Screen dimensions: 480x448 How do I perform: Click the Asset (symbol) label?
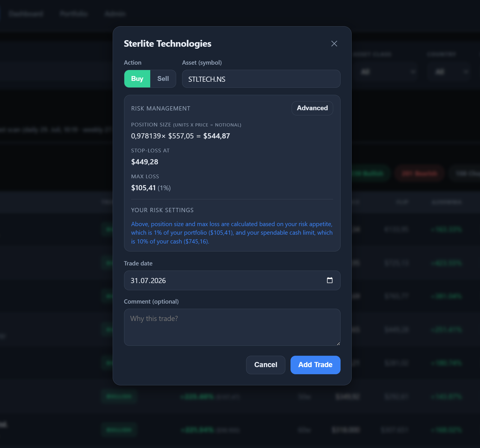pos(202,62)
